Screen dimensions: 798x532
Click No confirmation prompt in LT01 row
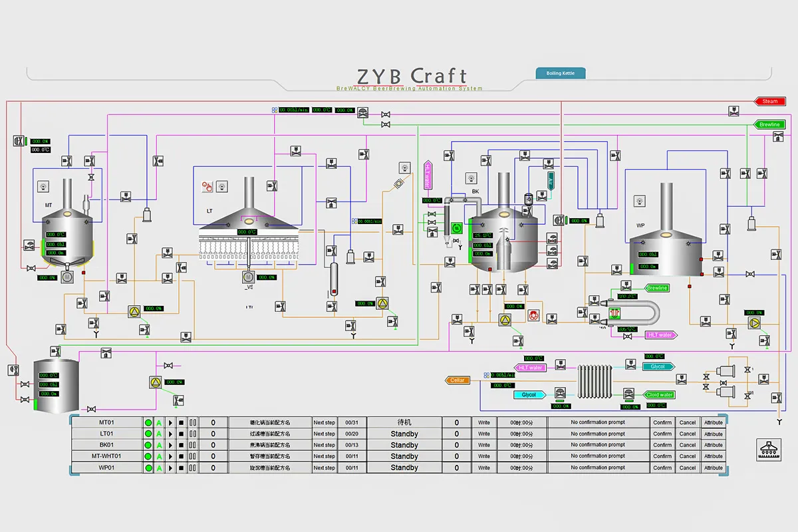coord(598,434)
